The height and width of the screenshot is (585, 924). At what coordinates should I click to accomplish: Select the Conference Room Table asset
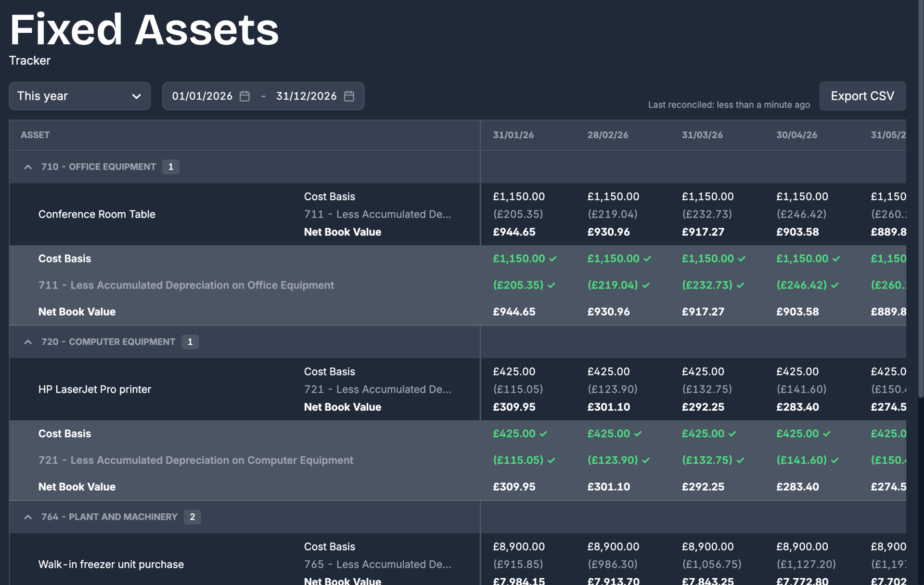pos(97,214)
